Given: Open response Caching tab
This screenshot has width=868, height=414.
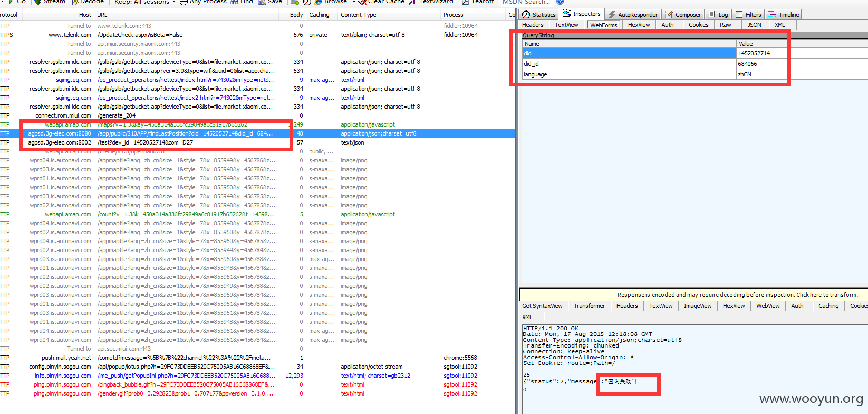Looking at the screenshot, I should click(828, 306).
